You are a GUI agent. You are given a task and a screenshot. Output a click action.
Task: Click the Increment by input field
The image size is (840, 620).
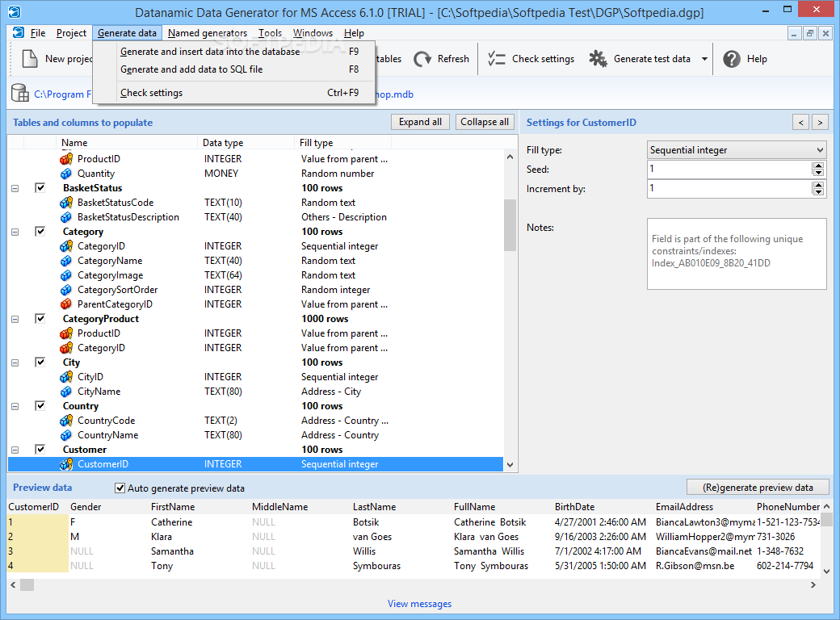click(x=729, y=188)
